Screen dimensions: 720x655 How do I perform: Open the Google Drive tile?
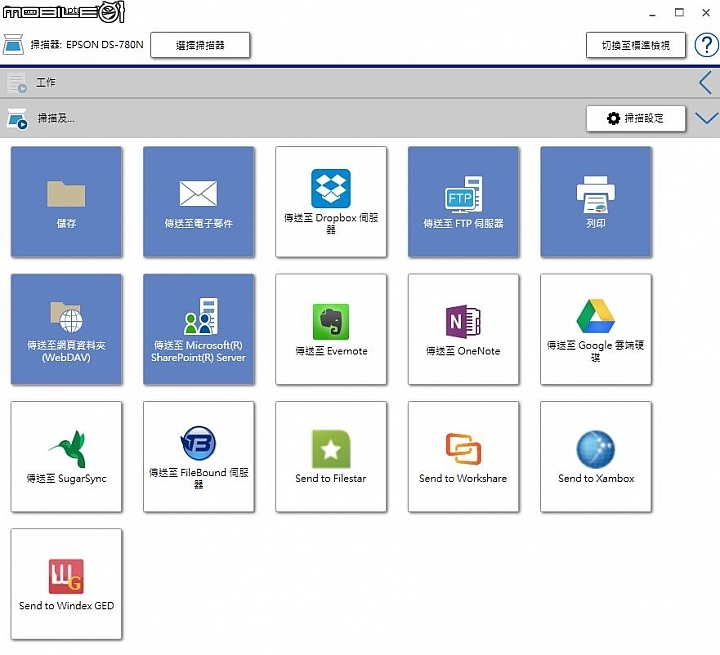point(596,329)
